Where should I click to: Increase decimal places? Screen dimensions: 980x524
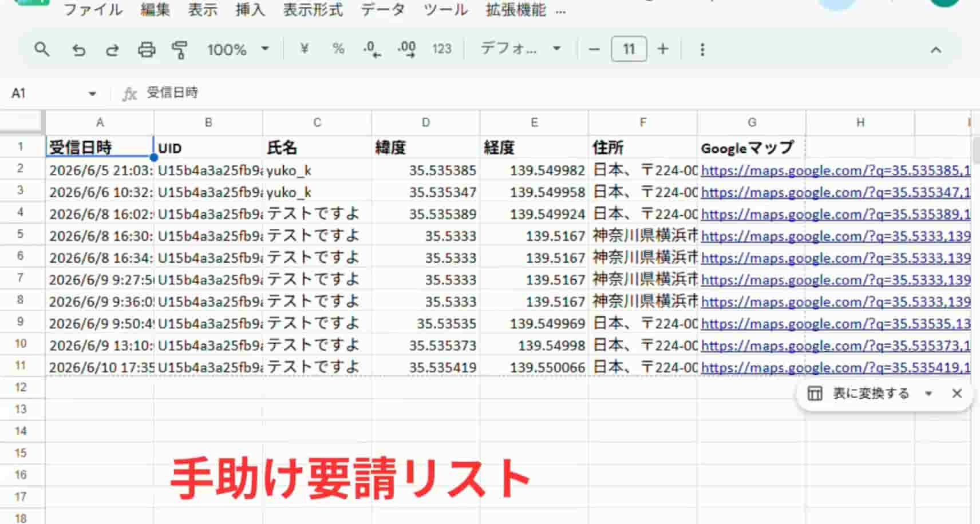point(406,49)
